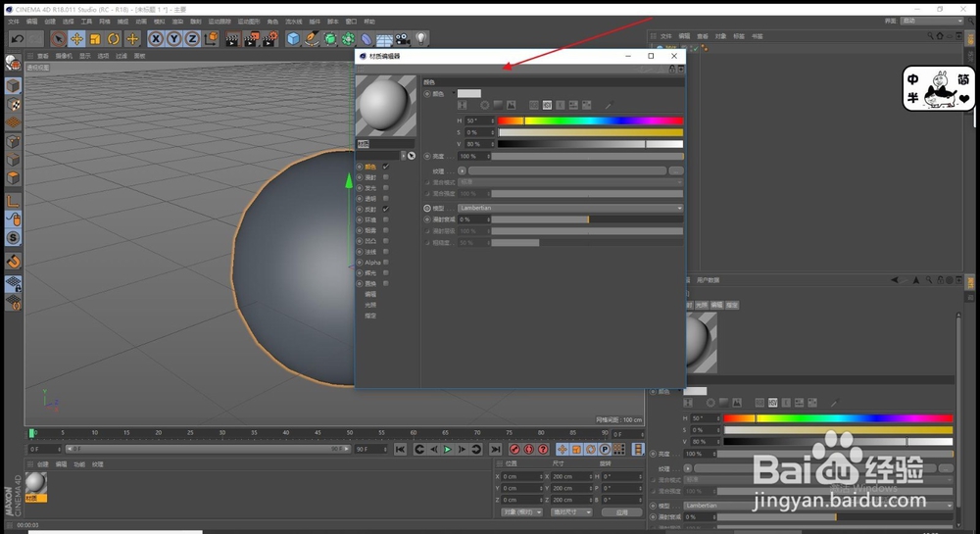980x534 pixels.
Task: Open the 光照 section in channel list
Action: [x=370, y=305]
